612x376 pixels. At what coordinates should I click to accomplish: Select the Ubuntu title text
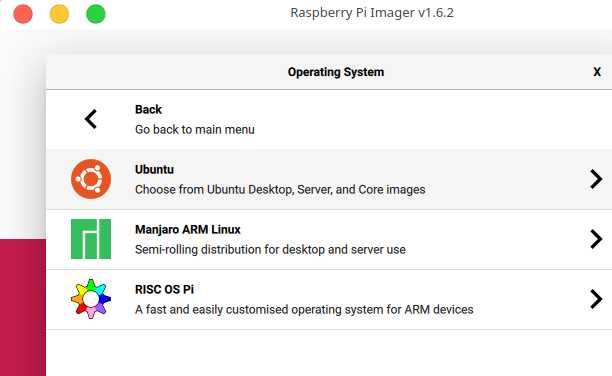pyautogui.click(x=154, y=169)
